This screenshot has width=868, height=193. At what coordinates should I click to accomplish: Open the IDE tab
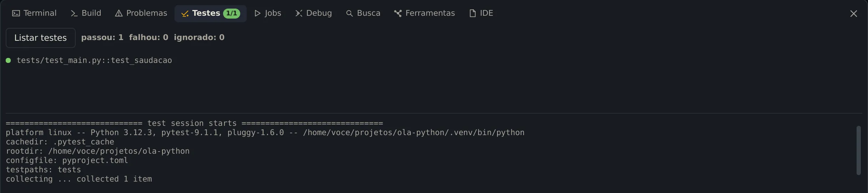click(x=481, y=13)
